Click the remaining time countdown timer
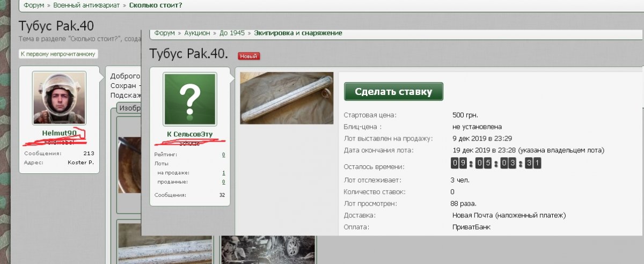The width and height of the screenshot is (644, 264). [495, 164]
